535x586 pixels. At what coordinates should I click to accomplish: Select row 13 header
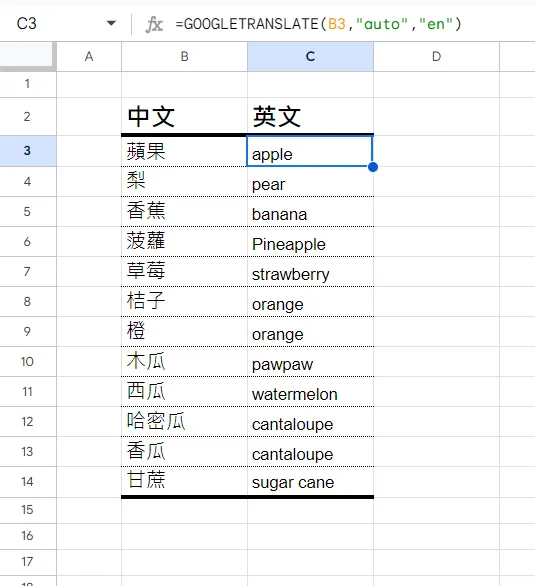(28, 451)
